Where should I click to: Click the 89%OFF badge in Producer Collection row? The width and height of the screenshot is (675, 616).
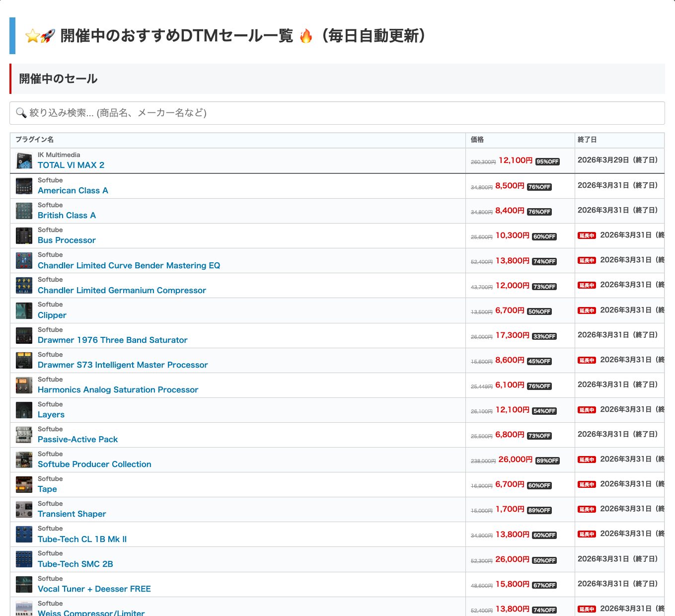point(547,461)
